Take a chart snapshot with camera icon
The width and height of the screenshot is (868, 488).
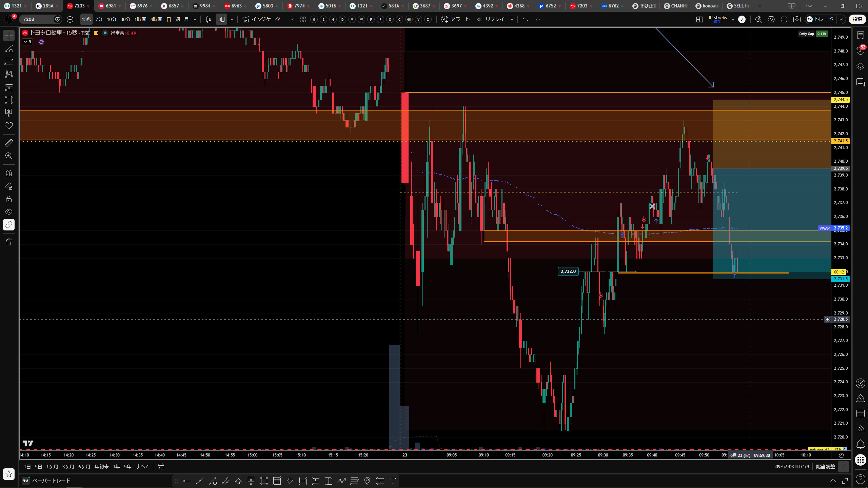pos(797,19)
